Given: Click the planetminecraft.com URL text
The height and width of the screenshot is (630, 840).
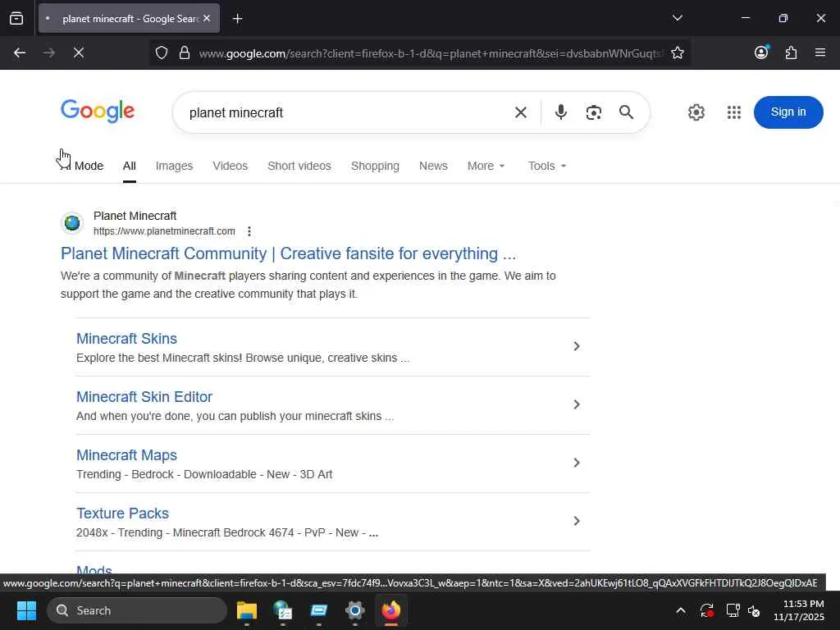Looking at the screenshot, I should coord(164,231).
